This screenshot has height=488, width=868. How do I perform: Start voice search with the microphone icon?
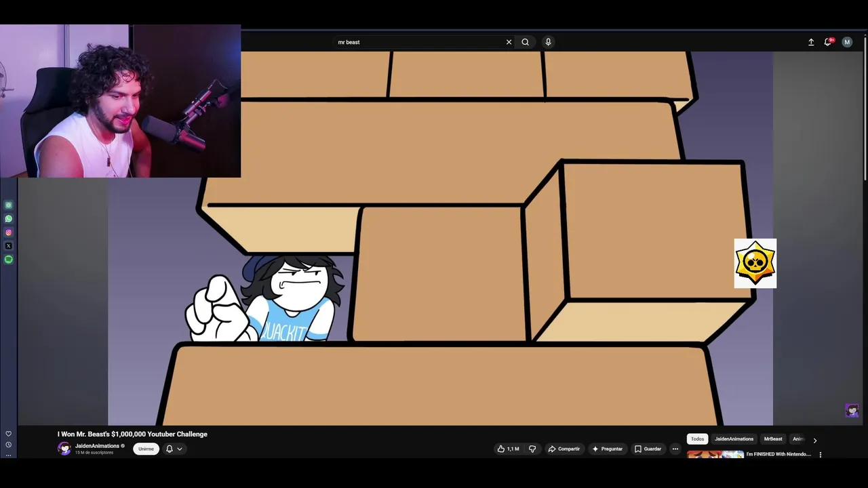coord(548,42)
